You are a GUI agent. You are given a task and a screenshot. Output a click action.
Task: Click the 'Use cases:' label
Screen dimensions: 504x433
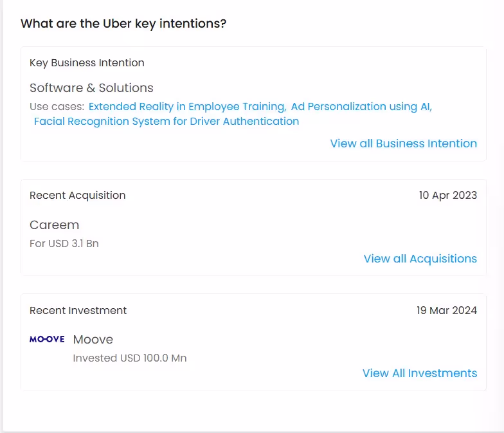pos(57,107)
